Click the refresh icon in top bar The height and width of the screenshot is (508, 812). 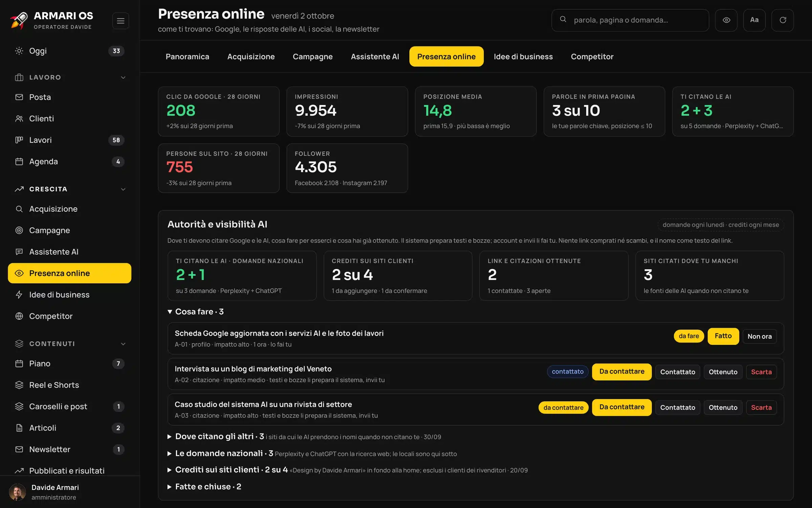tap(783, 20)
